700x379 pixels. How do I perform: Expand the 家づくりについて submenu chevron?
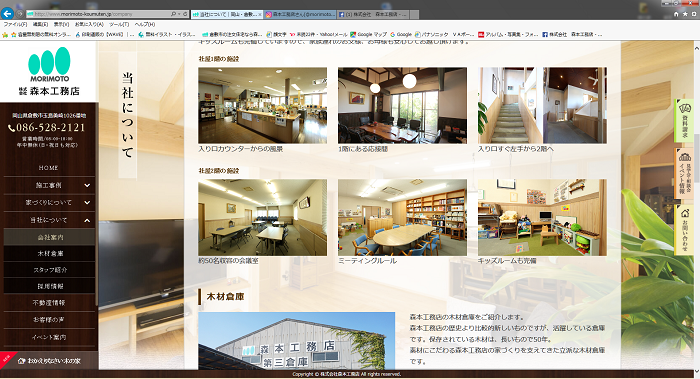tap(87, 203)
